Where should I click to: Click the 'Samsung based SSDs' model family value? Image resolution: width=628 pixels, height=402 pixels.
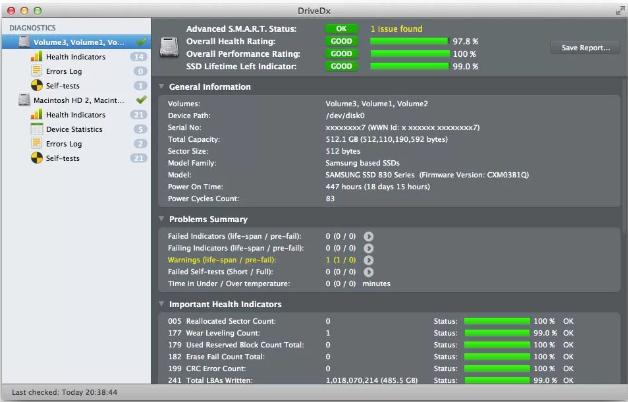click(x=362, y=163)
